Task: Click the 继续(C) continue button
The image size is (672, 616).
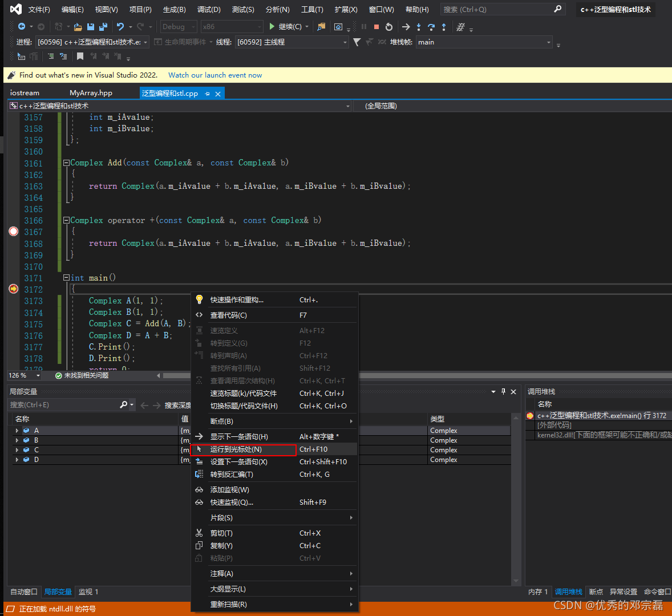Action: (289, 27)
